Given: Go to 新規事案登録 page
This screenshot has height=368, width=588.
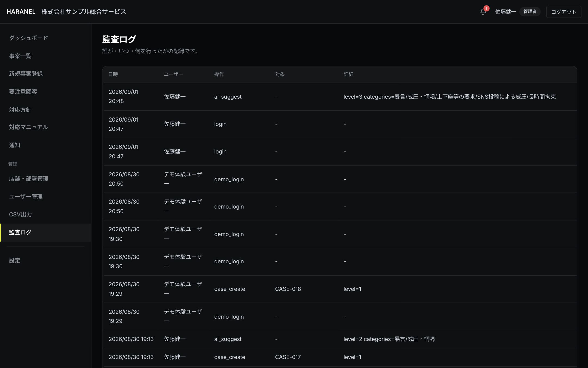Looking at the screenshot, I should [x=26, y=74].
